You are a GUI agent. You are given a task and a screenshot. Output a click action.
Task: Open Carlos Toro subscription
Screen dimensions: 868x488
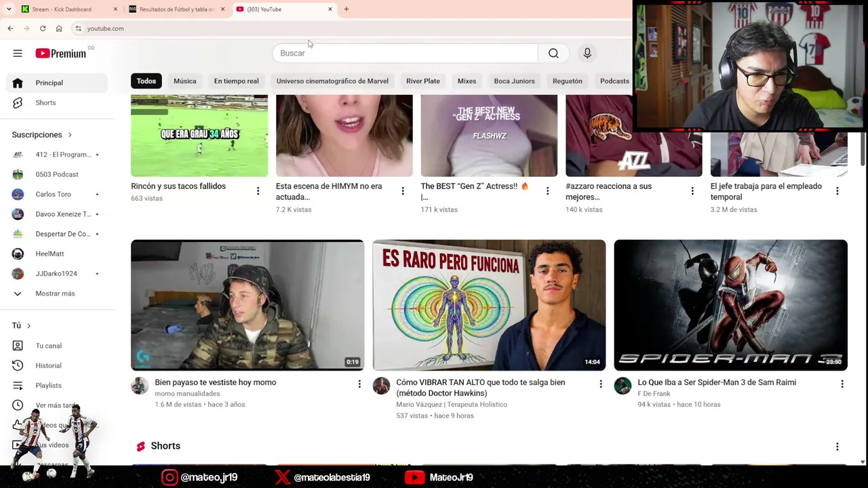point(58,194)
